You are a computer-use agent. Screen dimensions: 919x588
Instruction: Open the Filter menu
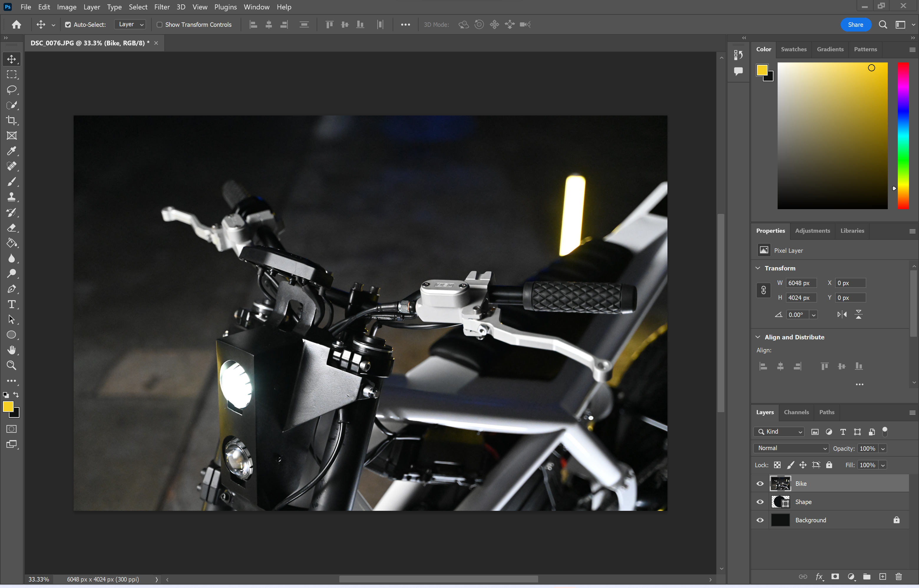(162, 7)
